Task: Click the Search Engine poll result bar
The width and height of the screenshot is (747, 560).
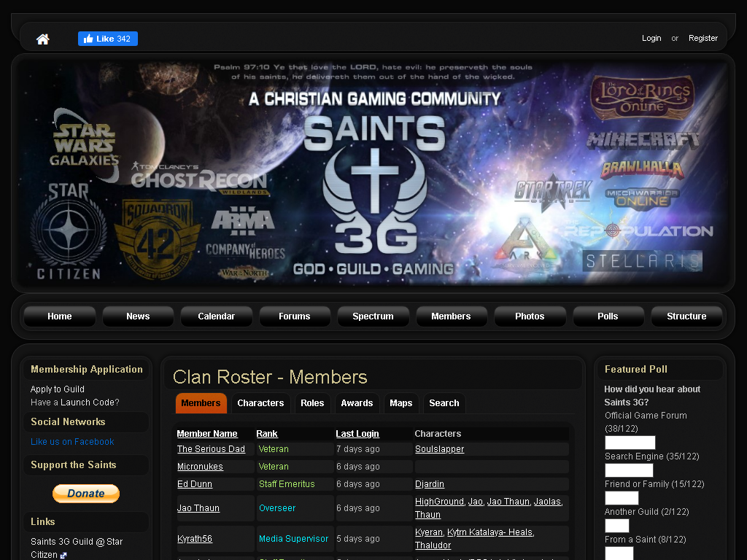Action: click(629, 470)
